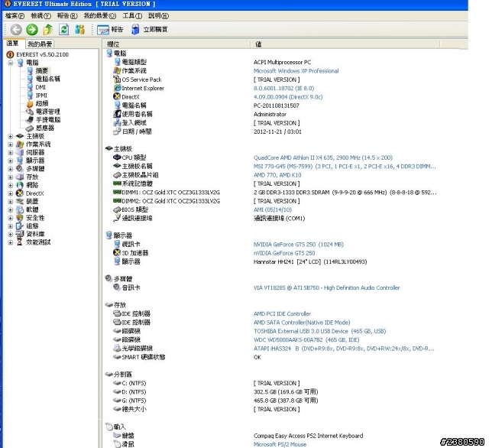Expand the 網路 tree node

10,185
